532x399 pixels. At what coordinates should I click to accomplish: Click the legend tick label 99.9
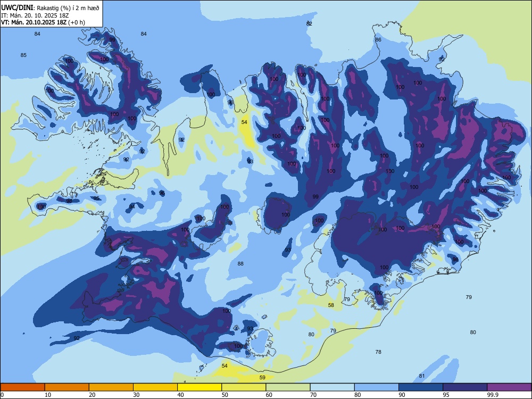pyautogui.click(x=493, y=395)
